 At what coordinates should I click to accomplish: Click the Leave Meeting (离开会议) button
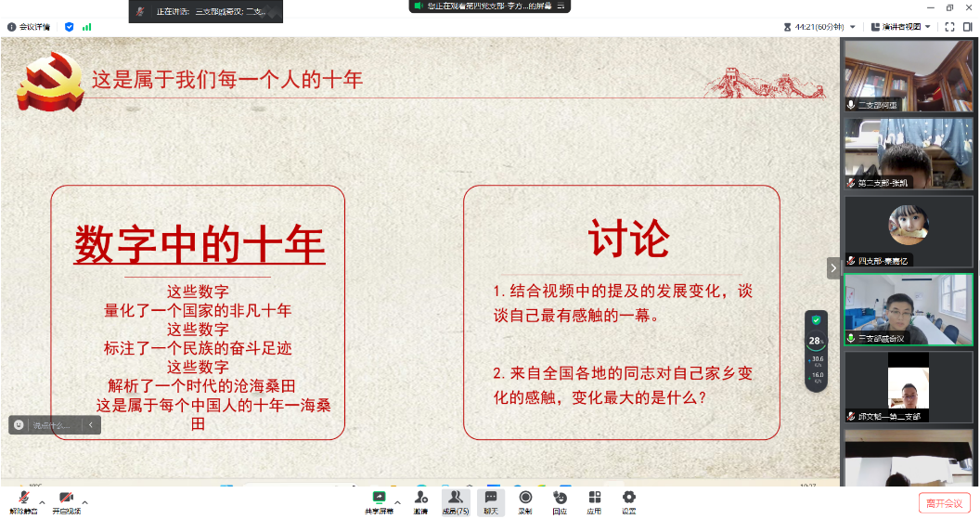point(944,503)
